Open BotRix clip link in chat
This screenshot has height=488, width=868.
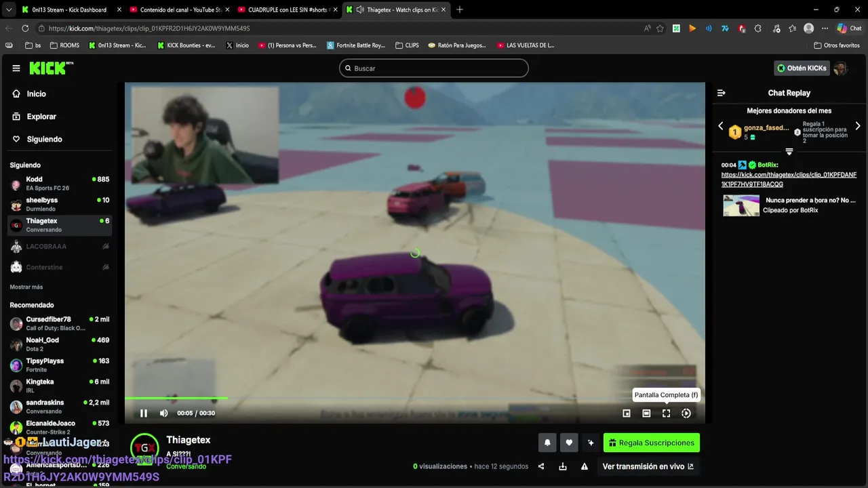tap(789, 179)
